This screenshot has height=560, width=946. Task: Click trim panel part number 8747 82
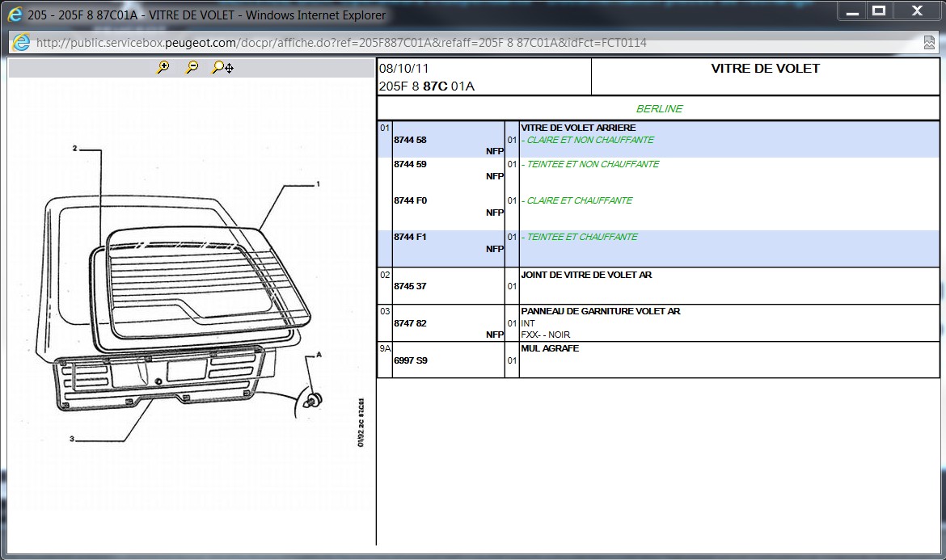410,323
